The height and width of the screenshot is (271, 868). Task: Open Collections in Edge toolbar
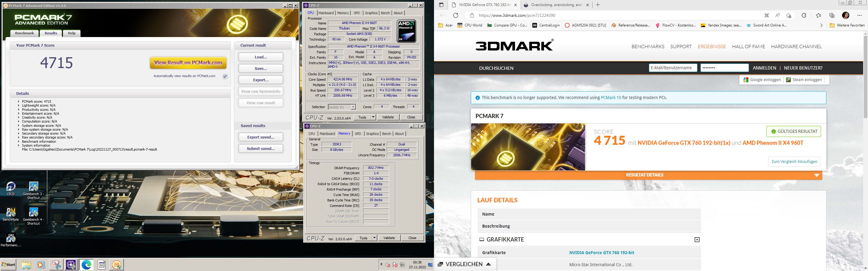tap(832, 15)
